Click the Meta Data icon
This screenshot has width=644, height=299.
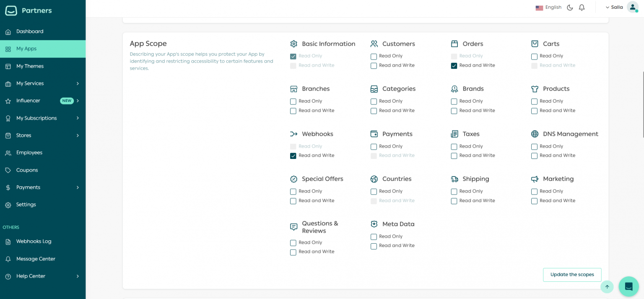(x=374, y=224)
